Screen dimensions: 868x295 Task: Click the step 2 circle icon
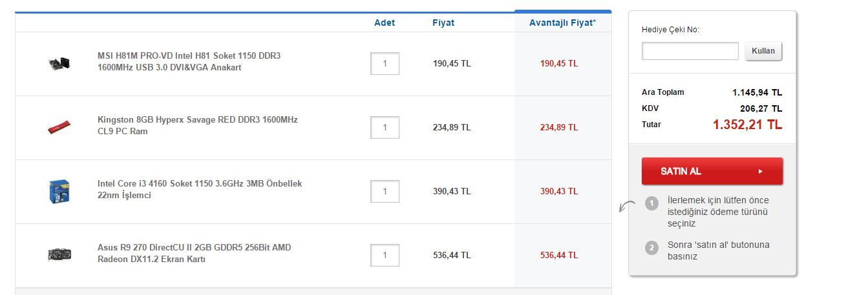651,247
